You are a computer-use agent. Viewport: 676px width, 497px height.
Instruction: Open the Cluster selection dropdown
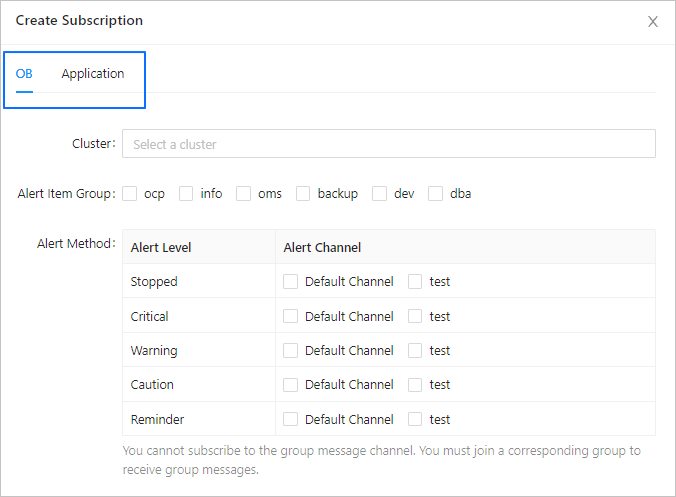coord(388,144)
